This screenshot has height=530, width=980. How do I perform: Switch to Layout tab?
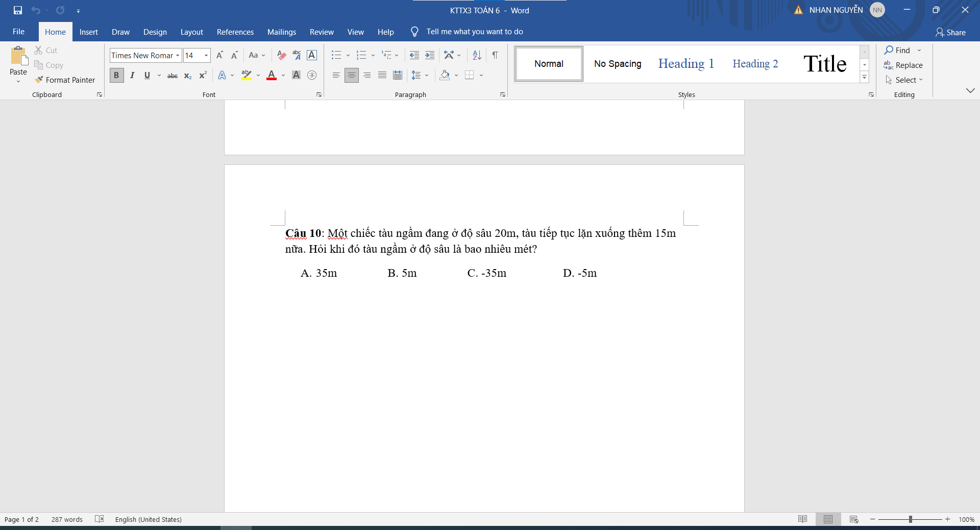191,32
